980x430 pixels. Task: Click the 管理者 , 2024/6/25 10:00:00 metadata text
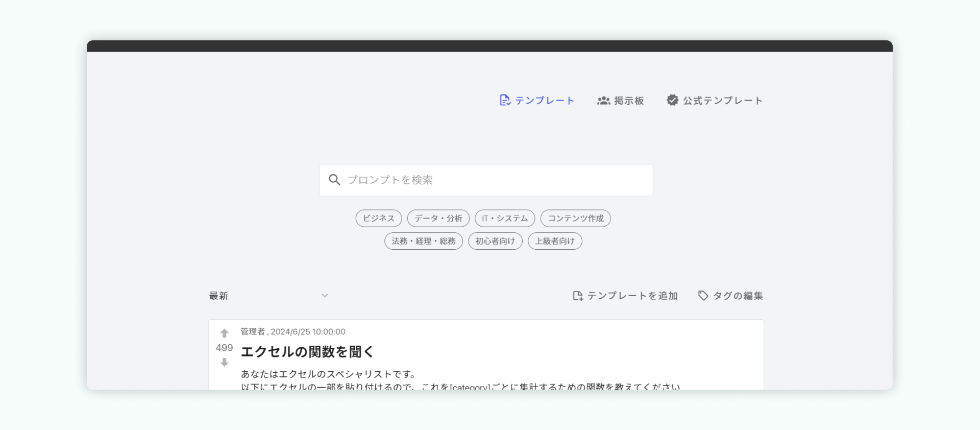click(x=293, y=332)
